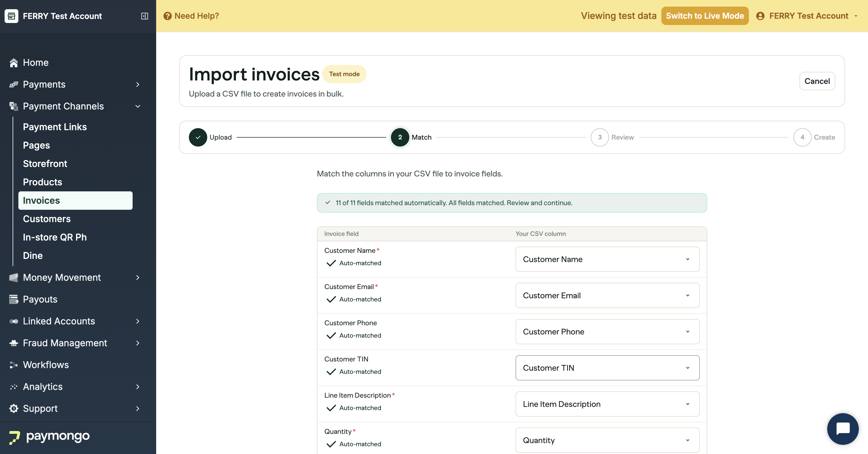Go to Home in the sidebar
The width and height of the screenshot is (868, 454).
pos(36,62)
